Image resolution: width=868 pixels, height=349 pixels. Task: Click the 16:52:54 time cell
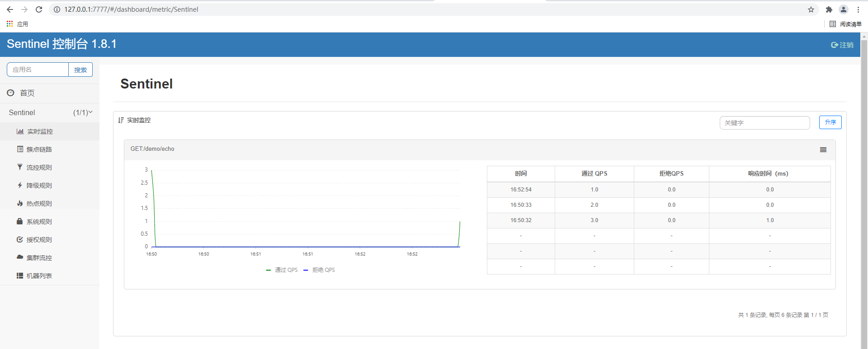coord(521,190)
